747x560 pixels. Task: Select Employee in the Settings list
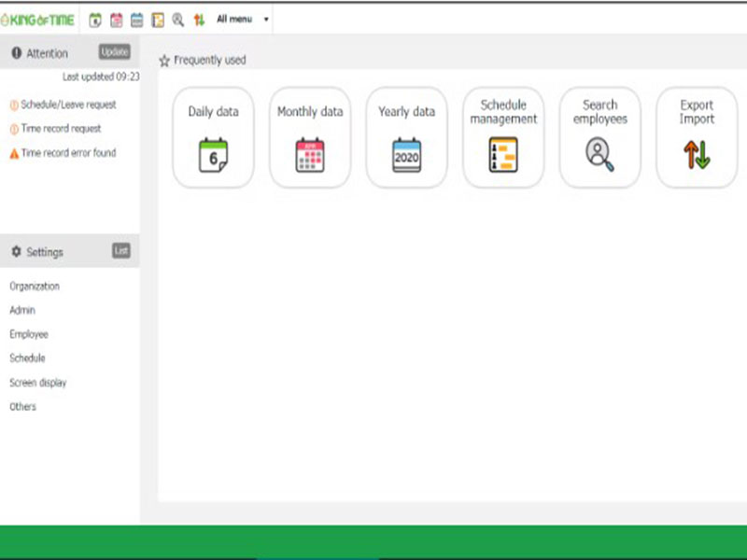29,334
